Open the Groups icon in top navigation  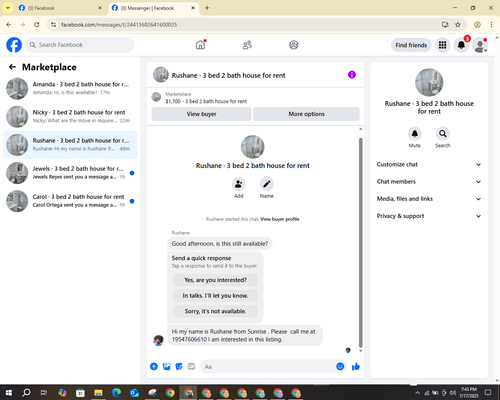(x=294, y=45)
